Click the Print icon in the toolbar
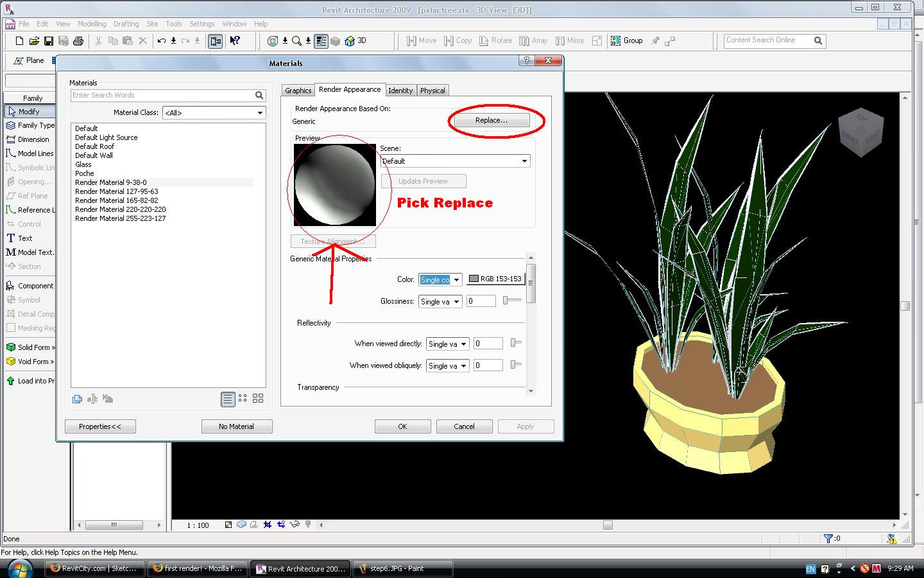 coord(78,41)
